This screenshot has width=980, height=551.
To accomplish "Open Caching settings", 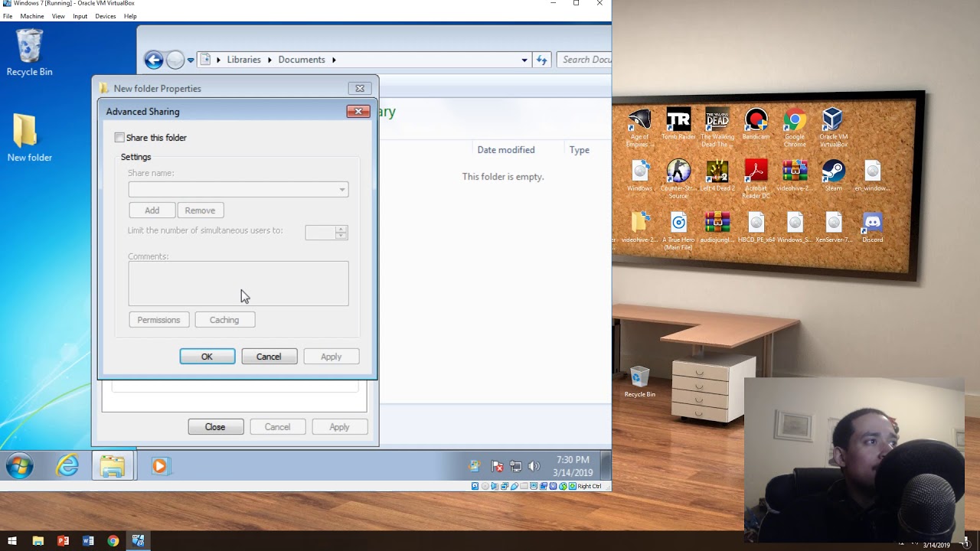I will coord(224,320).
